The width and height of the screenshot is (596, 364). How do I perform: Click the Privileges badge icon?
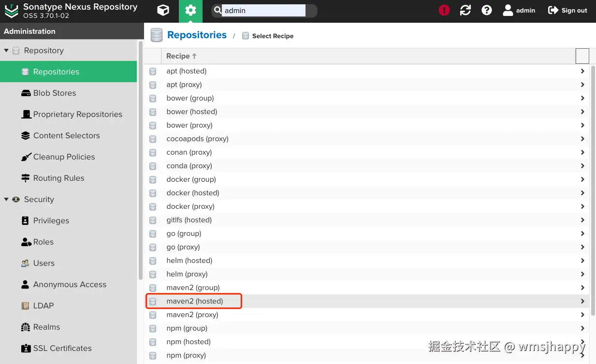(x=26, y=220)
